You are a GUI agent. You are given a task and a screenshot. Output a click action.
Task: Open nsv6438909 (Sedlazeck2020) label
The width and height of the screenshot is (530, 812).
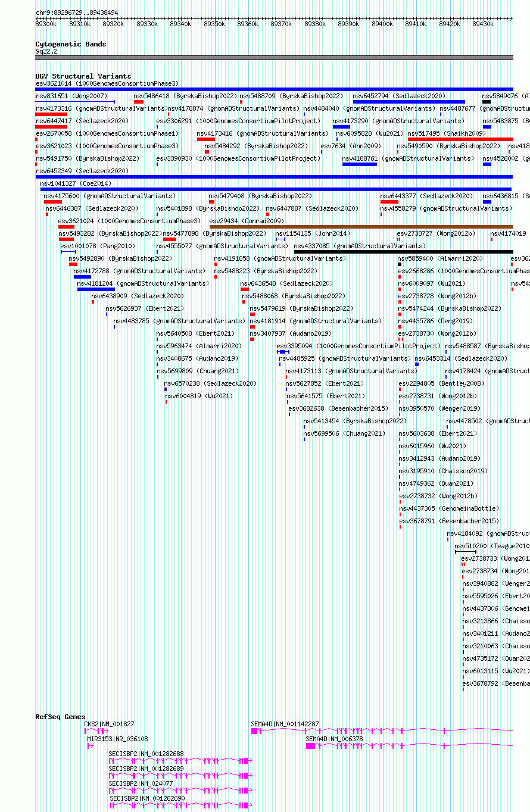(138, 296)
